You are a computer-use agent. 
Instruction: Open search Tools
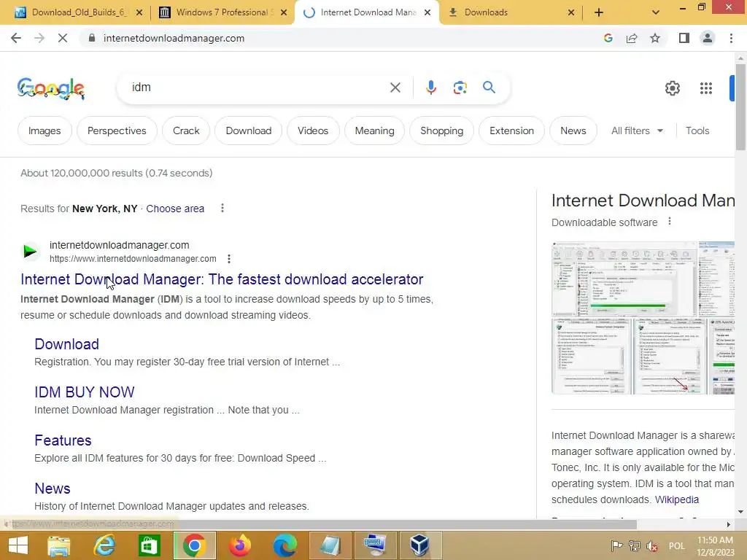697,131
